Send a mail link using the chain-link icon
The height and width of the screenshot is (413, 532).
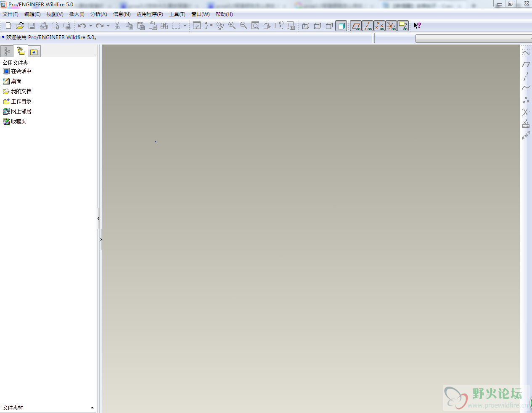67,26
